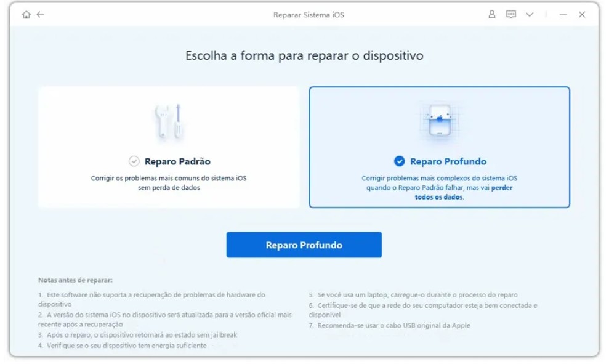Click the device illustration in Reparo Profundo
Screen dimensions: 609x364
tap(439, 123)
